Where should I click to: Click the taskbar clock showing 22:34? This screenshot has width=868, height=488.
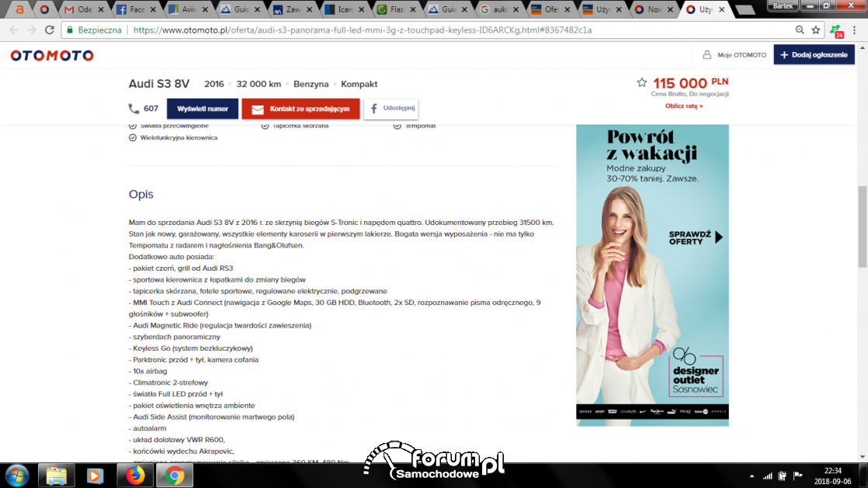(832, 476)
